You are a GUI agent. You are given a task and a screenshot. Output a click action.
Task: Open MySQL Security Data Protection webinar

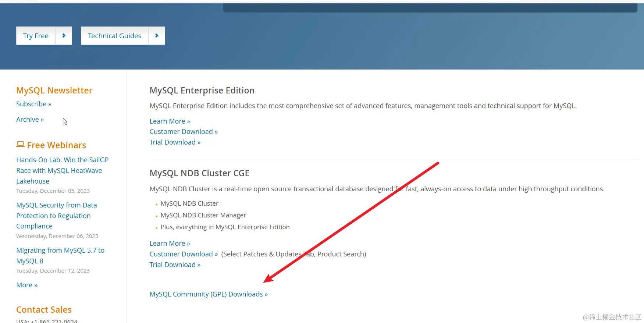[x=57, y=216]
